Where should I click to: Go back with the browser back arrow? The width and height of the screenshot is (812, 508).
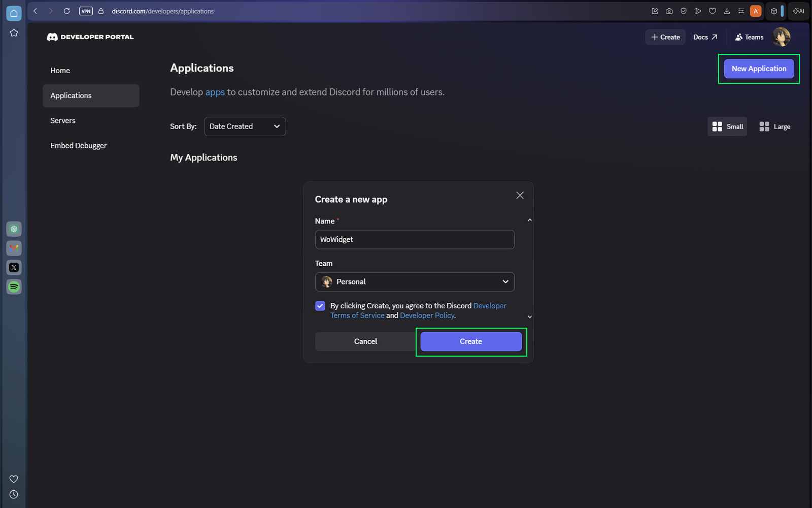pyautogui.click(x=36, y=11)
